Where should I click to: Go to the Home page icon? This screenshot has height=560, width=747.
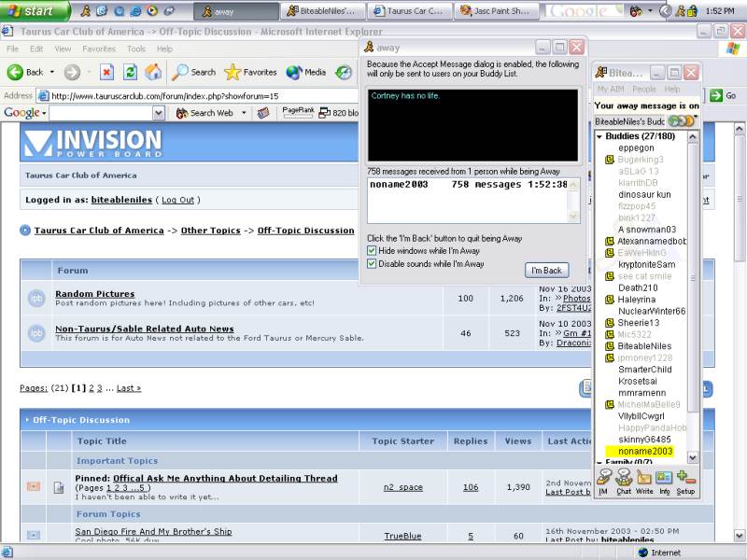click(153, 73)
